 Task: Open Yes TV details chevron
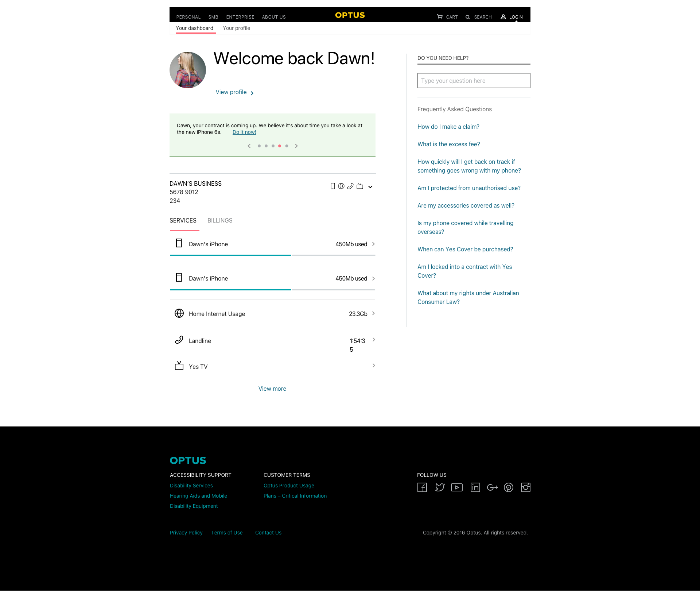point(374,366)
